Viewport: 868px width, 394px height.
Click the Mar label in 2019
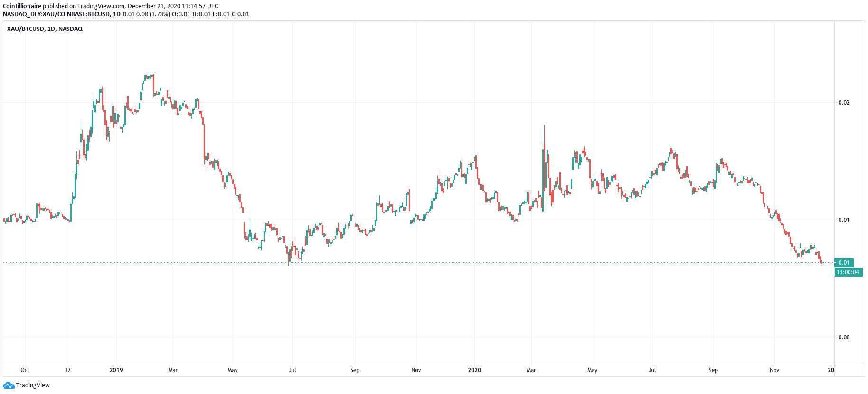point(173,370)
